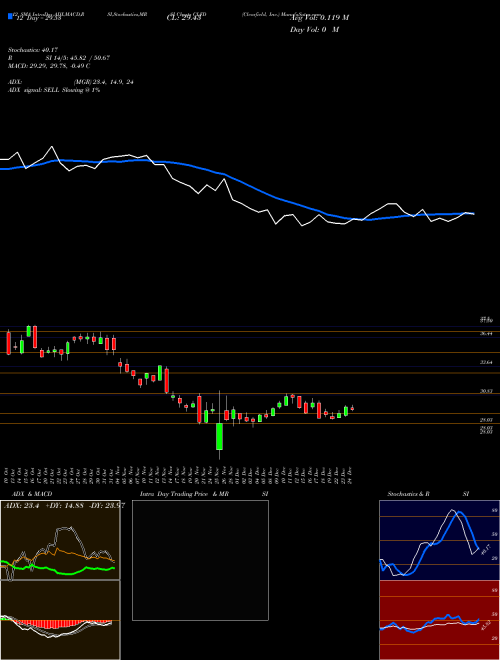Click the rotated 49.17 label in the stochastics panel

[x=485, y=549]
